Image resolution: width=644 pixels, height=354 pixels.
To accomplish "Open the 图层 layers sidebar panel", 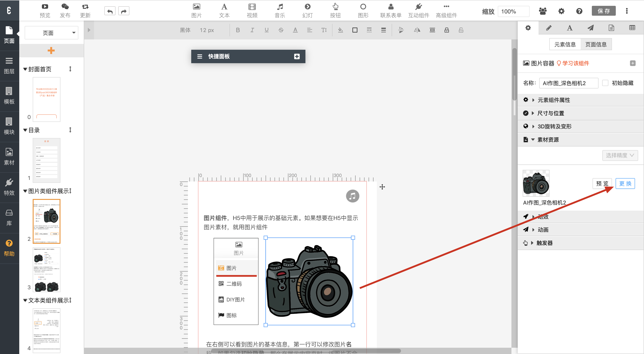I will click(x=9, y=66).
